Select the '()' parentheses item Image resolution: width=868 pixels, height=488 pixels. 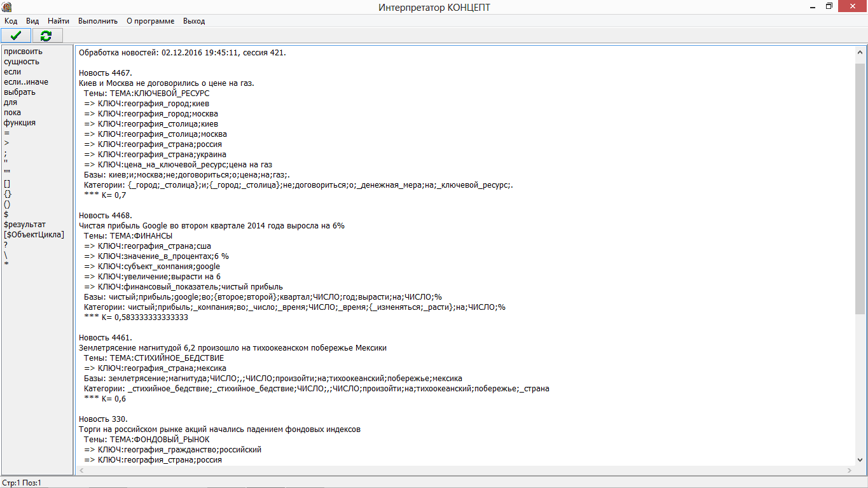pos(7,204)
